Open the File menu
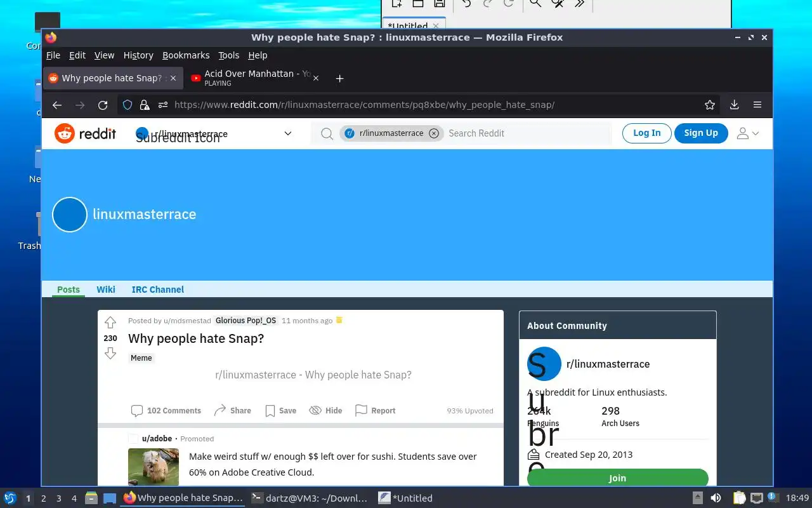The image size is (812, 508). [x=53, y=55]
